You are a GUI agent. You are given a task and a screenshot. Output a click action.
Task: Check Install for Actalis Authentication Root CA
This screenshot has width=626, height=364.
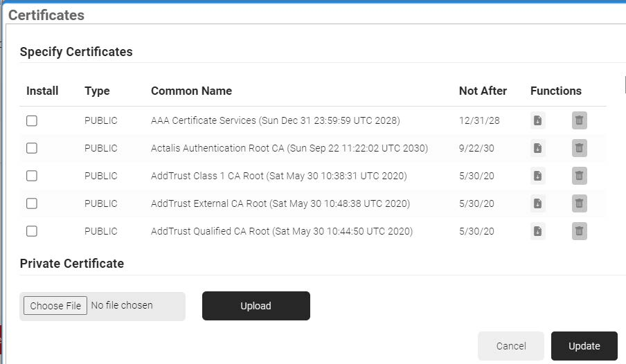click(x=32, y=148)
